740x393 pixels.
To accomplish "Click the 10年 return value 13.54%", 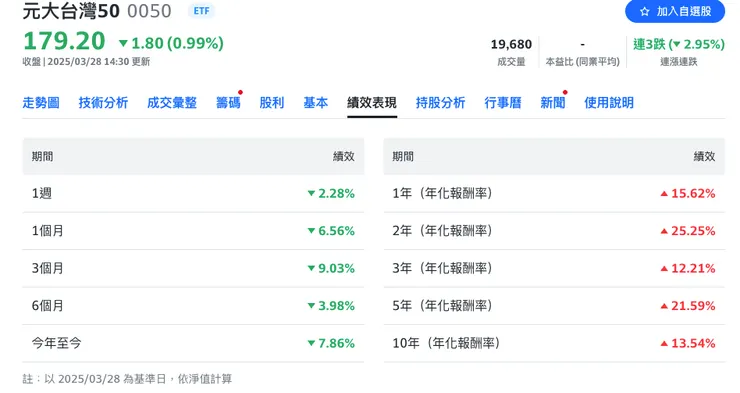I will [x=688, y=343].
